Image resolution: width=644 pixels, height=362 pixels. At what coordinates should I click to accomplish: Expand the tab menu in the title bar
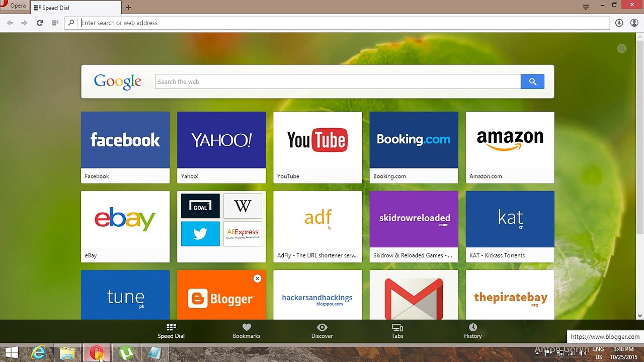tap(586, 7)
